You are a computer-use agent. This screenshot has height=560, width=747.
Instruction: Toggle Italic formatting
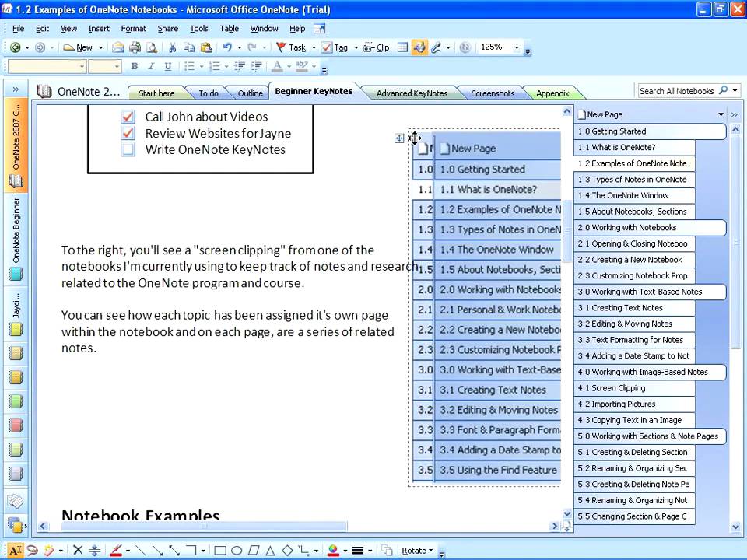tap(151, 66)
